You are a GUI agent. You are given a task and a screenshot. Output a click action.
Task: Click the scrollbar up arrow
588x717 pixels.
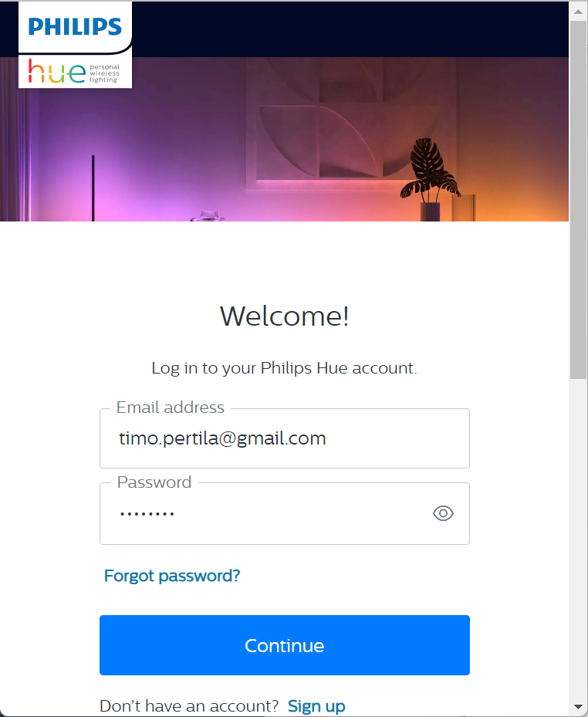[578, 10]
